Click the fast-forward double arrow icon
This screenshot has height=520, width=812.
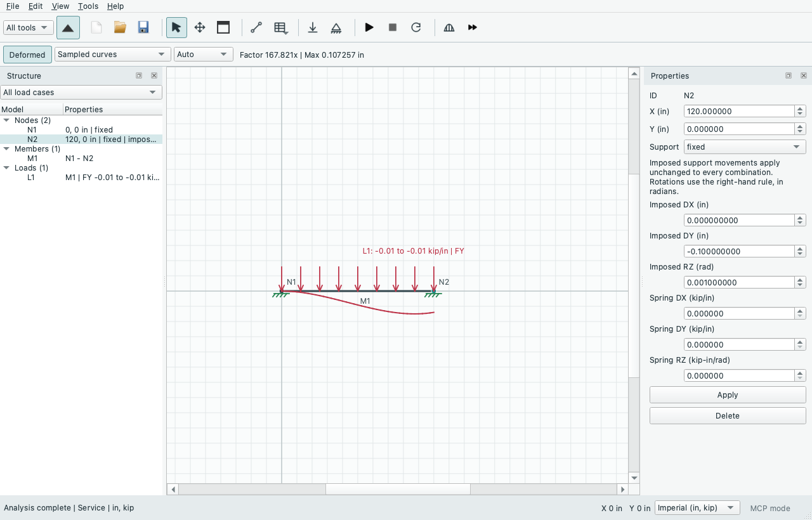[473, 27]
